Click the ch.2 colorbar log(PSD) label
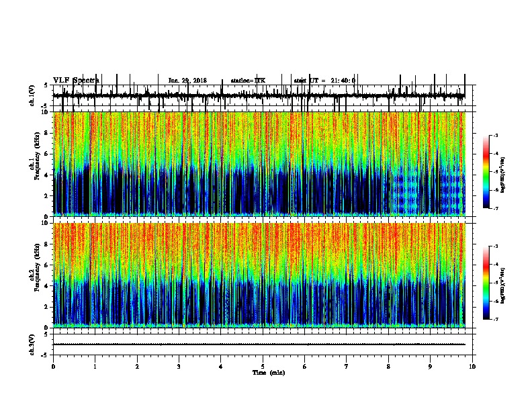Screen dimensions: 532x411 (503, 285)
